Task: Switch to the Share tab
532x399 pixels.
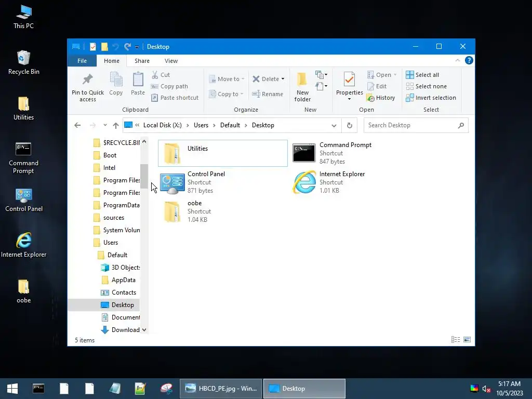Action: [142, 61]
